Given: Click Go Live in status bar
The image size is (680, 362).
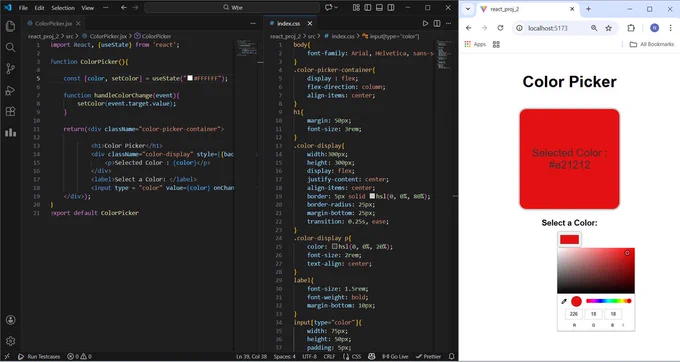Looking at the screenshot, I should tap(395, 356).
